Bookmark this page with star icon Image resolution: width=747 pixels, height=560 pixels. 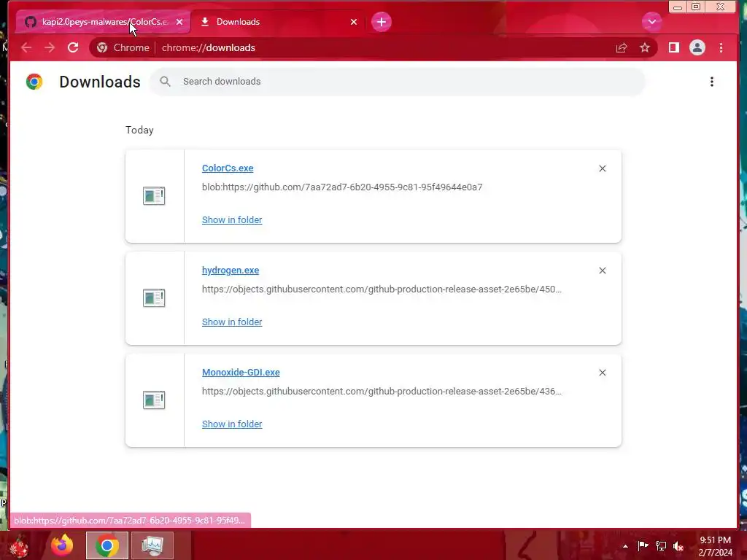point(645,47)
